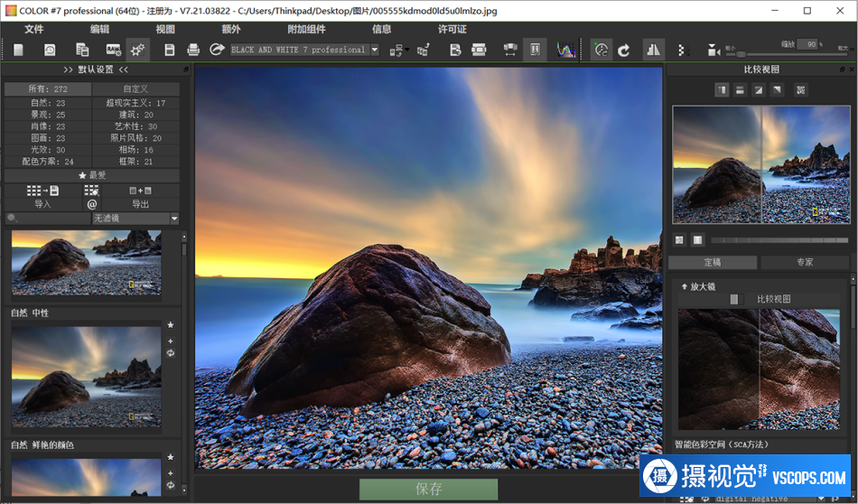Select the 自然 中性 preset thumbnail
This screenshot has height=504, width=858.
(87, 377)
